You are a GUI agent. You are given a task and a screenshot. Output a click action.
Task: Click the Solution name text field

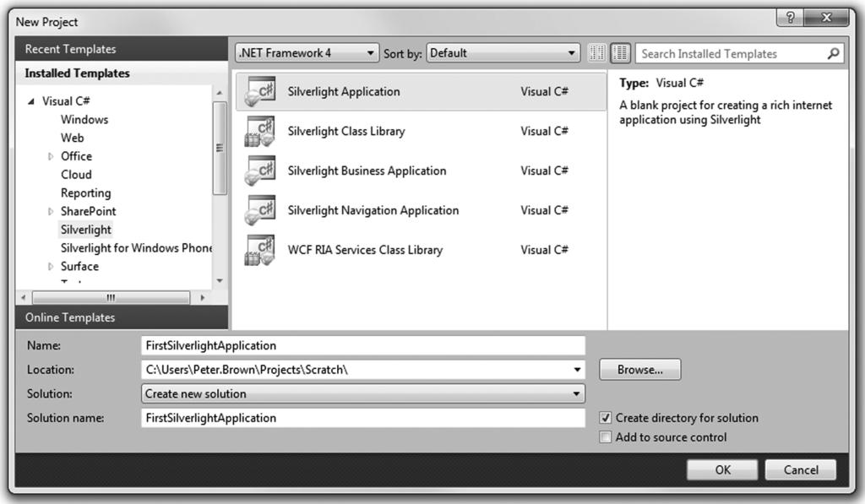point(363,418)
